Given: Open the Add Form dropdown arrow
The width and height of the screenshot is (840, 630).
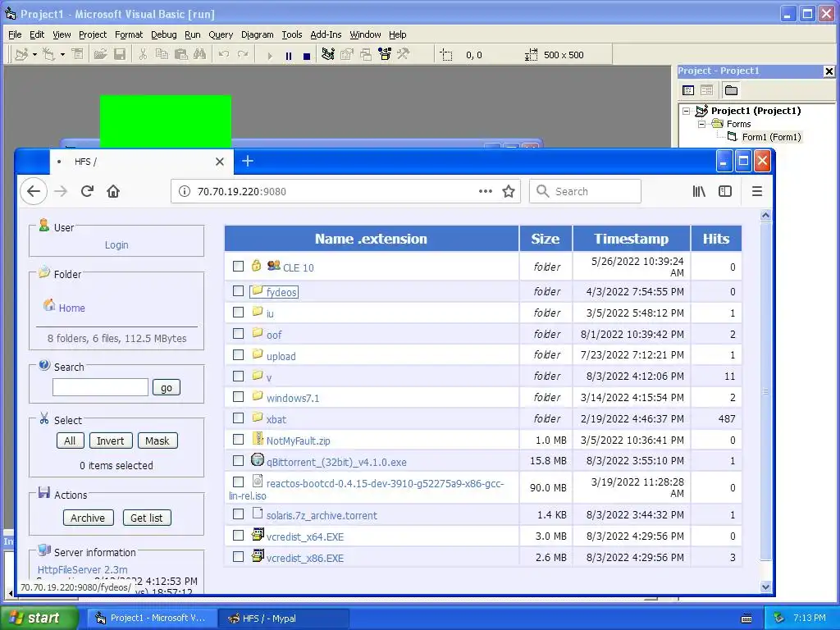Looking at the screenshot, I should pyautogui.click(x=62, y=55).
